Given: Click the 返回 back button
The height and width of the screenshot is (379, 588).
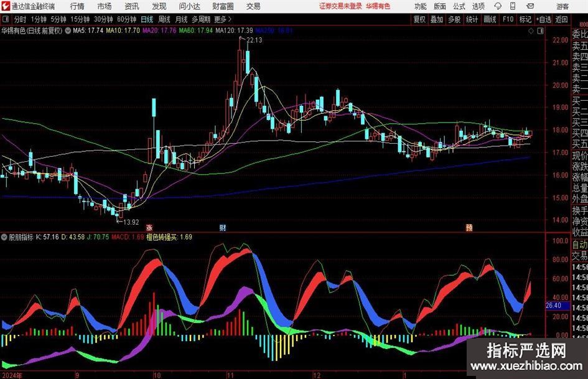Looking at the screenshot, I should (561, 19).
